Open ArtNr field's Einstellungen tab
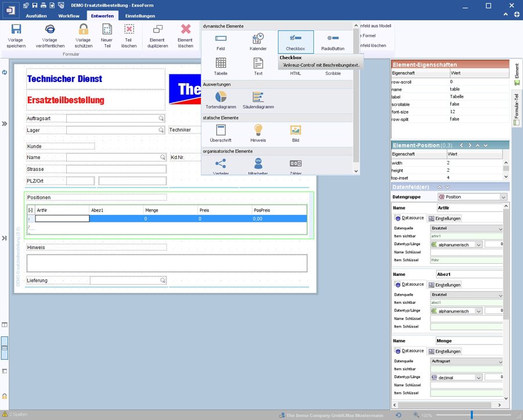This screenshot has width=523, height=420. 445,218
